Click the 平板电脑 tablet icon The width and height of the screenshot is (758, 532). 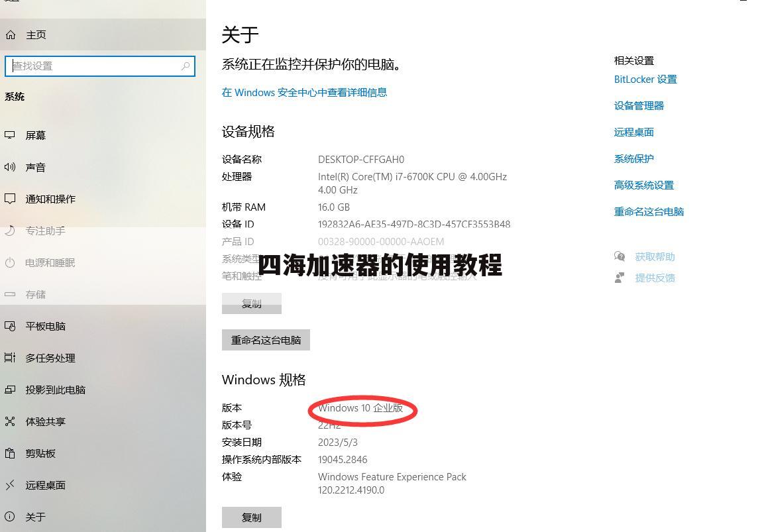(10, 326)
